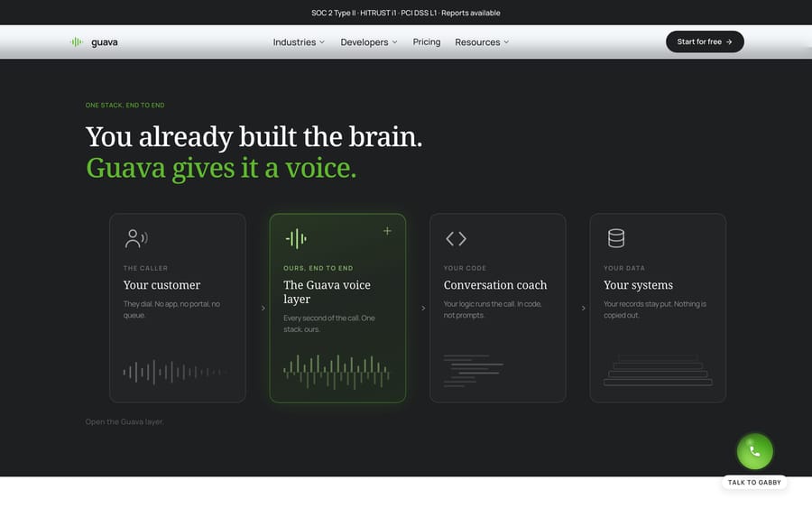
Task: Click THE CALLER label
Action: pyautogui.click(x=145, y=268)
